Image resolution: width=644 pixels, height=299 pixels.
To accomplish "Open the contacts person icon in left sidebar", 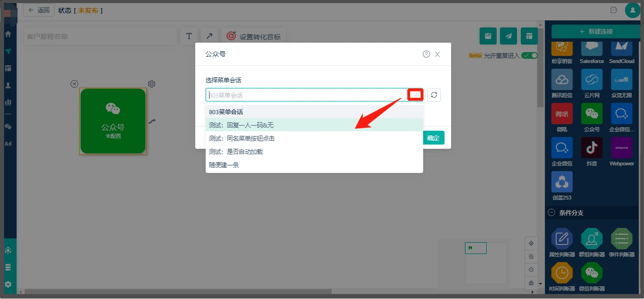I will [8, 85].
